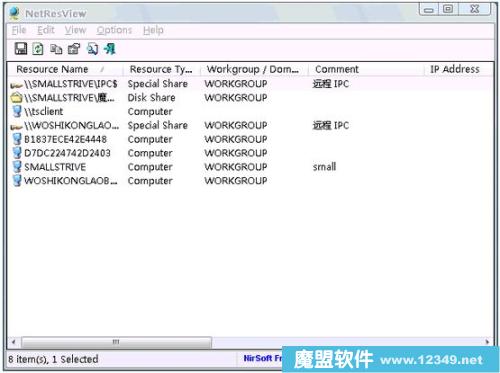
Task: Click the horizontal scrollbar right arrow
Action: point(487,342)
